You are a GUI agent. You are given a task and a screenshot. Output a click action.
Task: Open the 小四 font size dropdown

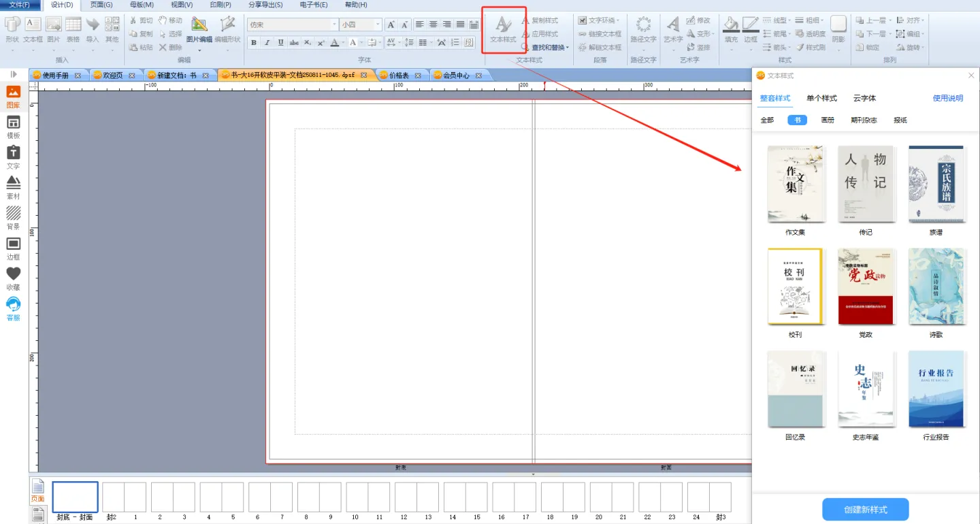click(378, 24)
